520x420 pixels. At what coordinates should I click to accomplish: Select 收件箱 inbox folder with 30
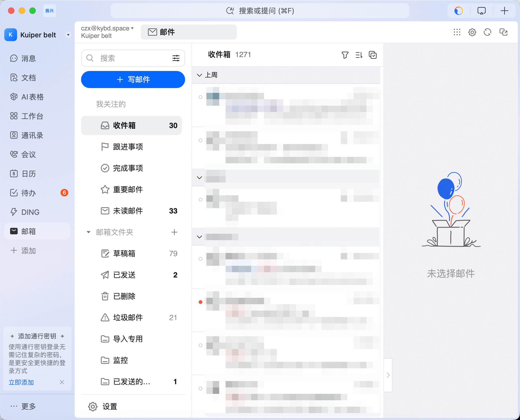(131, 125)
